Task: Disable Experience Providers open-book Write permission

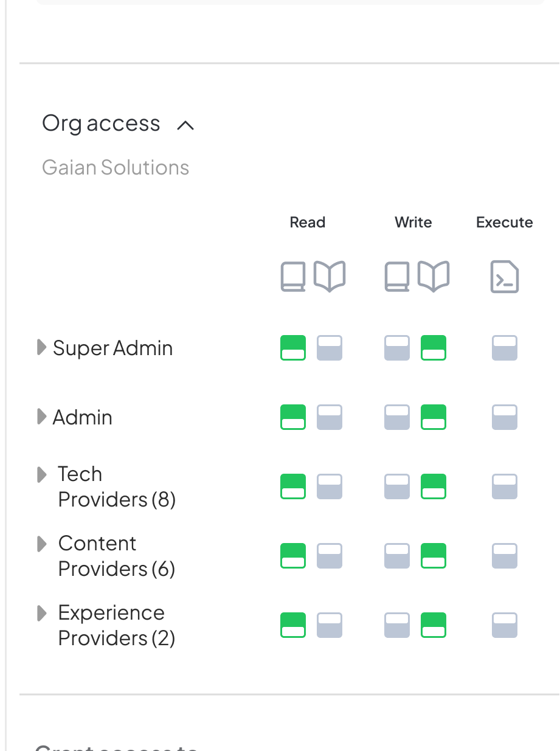Action: (434, 625)
